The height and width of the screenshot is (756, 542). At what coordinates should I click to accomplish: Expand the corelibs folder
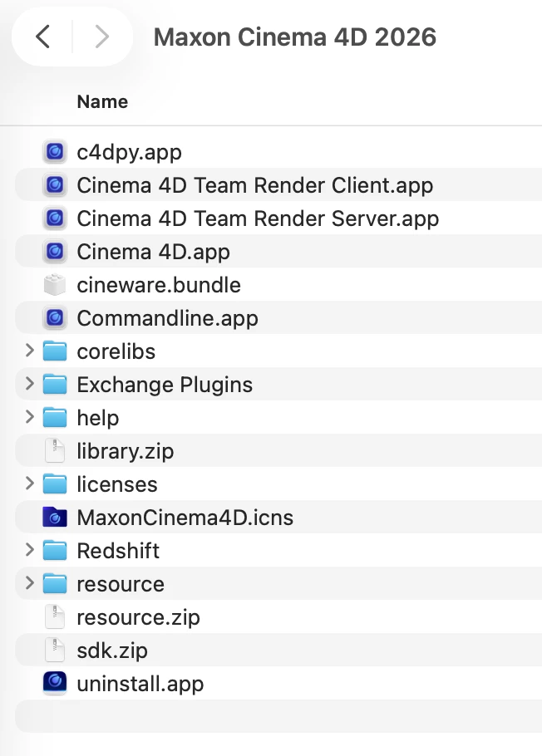pos(29,351)
